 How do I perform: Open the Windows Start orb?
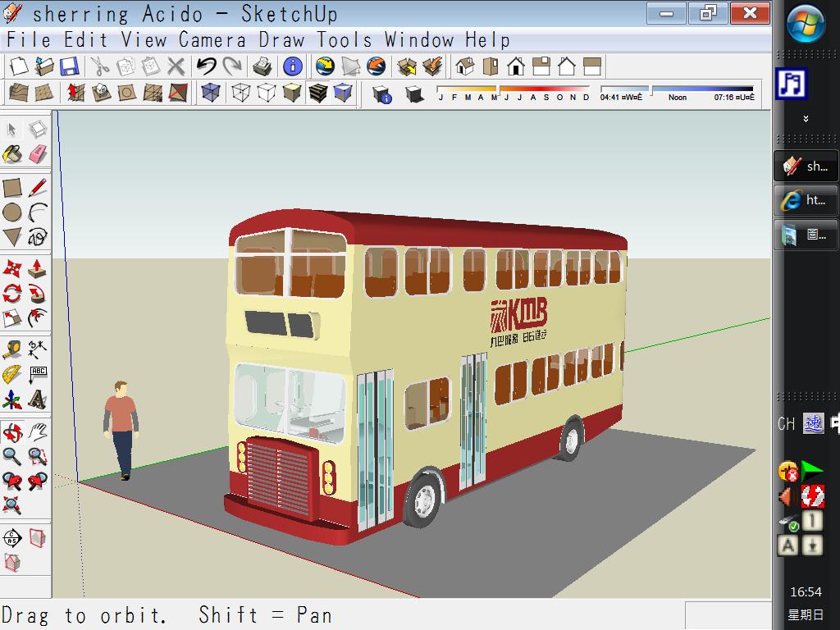pyautogui.click(x=806, y=23)
